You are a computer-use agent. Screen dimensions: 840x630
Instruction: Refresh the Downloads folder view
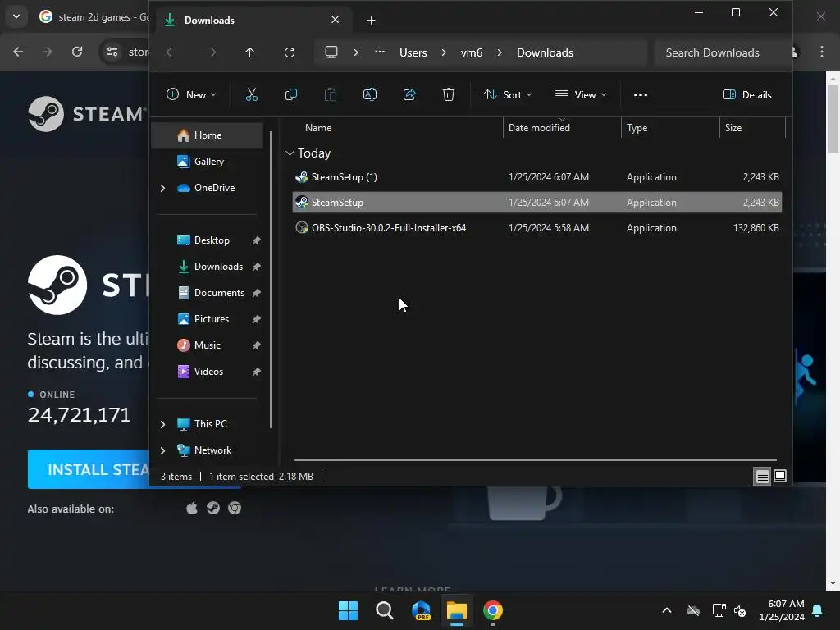click(290, 52)
